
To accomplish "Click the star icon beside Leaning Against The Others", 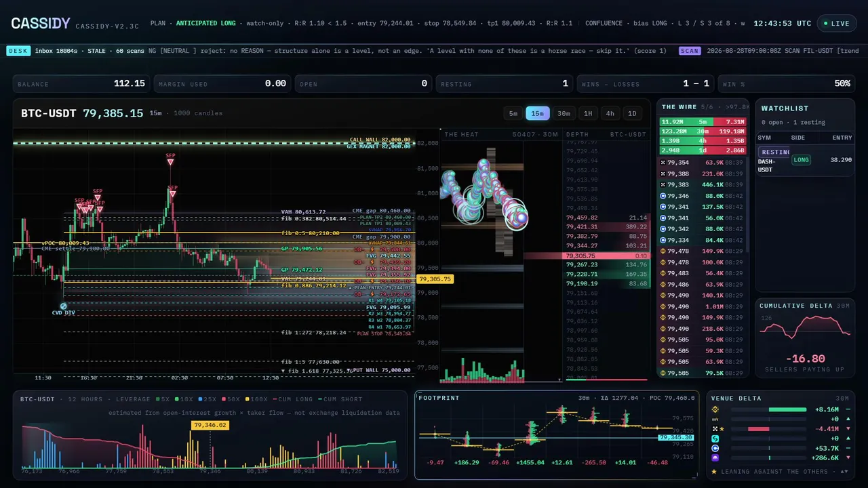I will (x=715, y=471).
